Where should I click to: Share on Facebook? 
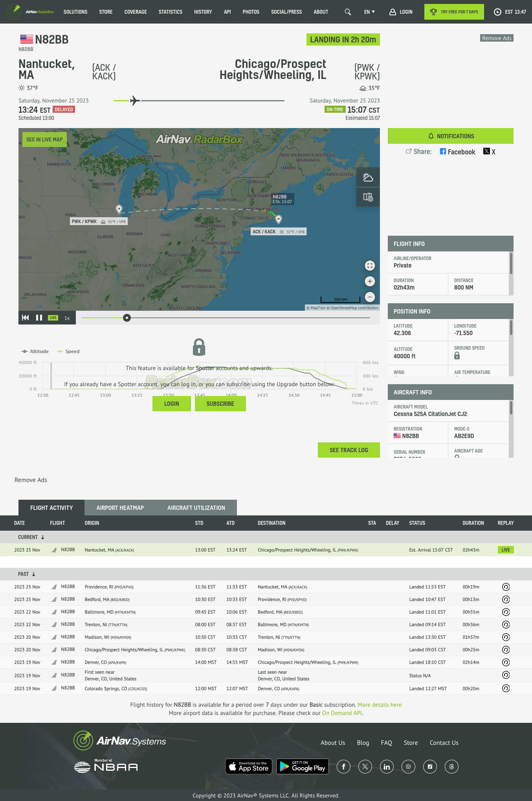coord(457,152)
